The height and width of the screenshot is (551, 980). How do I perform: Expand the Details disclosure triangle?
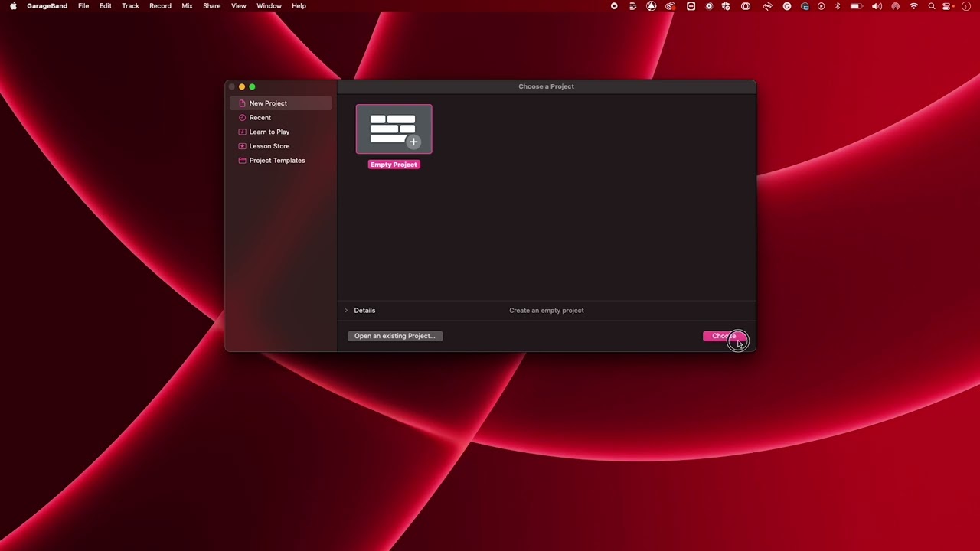coord(346,311)
